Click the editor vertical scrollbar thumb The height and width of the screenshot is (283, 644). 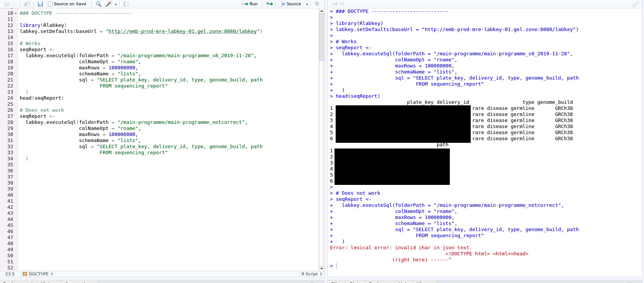(322, 38)
